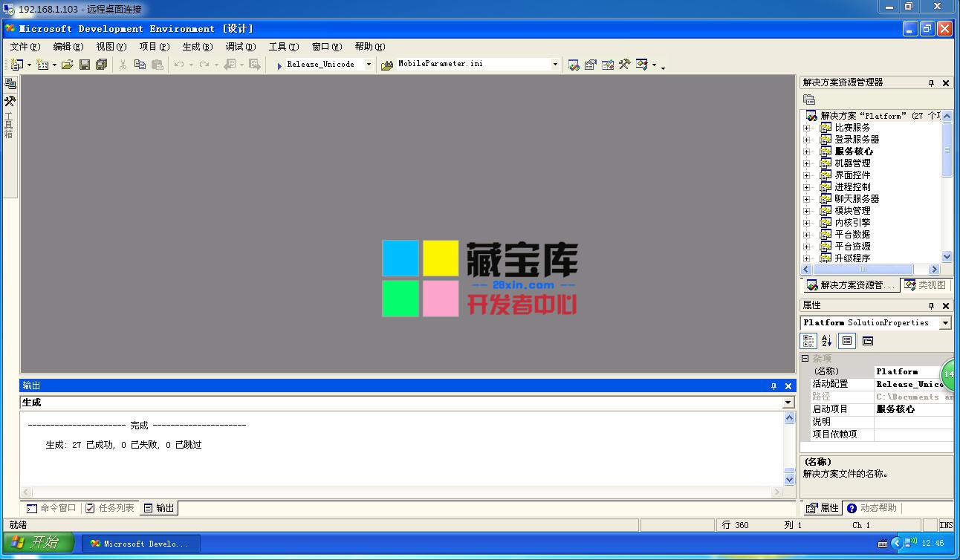Switch to the 类视图 tab
Screen dimensions: 960x560
(x=924, y=285)
